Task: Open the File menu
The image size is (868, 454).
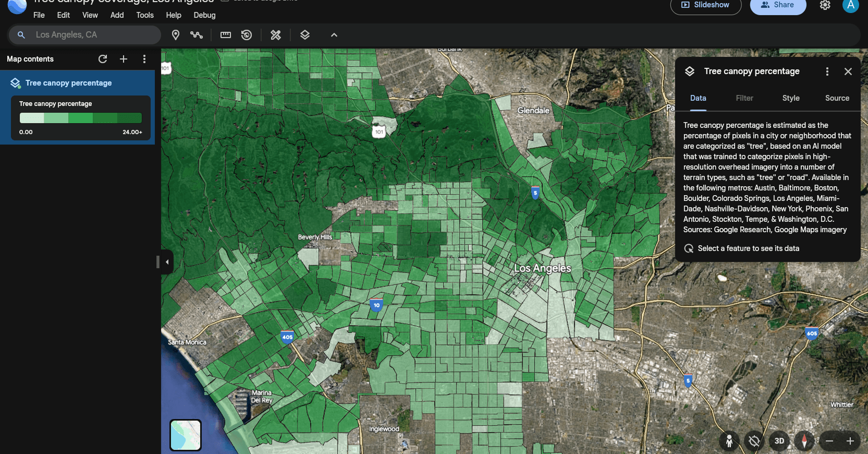Action: 39,15
